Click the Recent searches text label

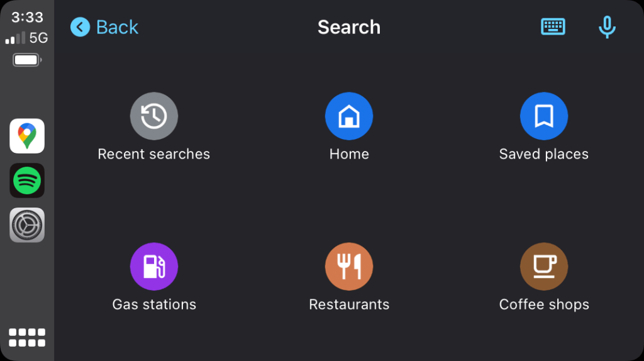tap(154, 154)
